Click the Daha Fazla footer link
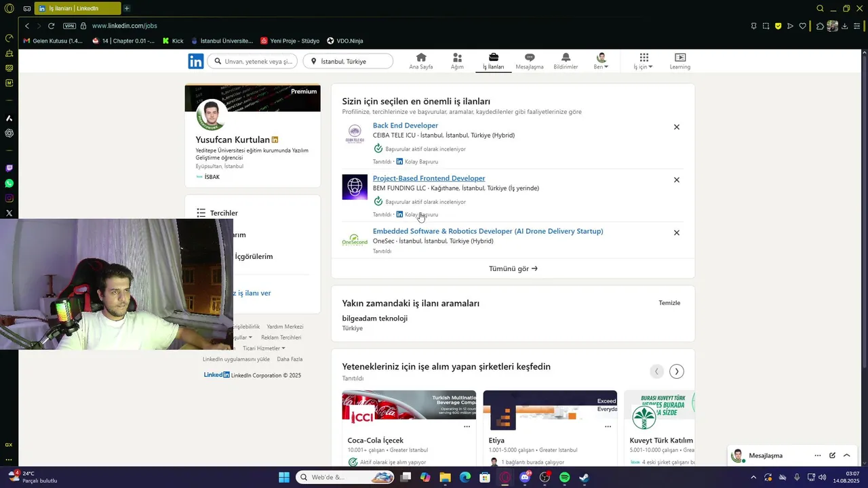Image resolution: width=868 pixels, height=488 pixels. click(290, 359)
